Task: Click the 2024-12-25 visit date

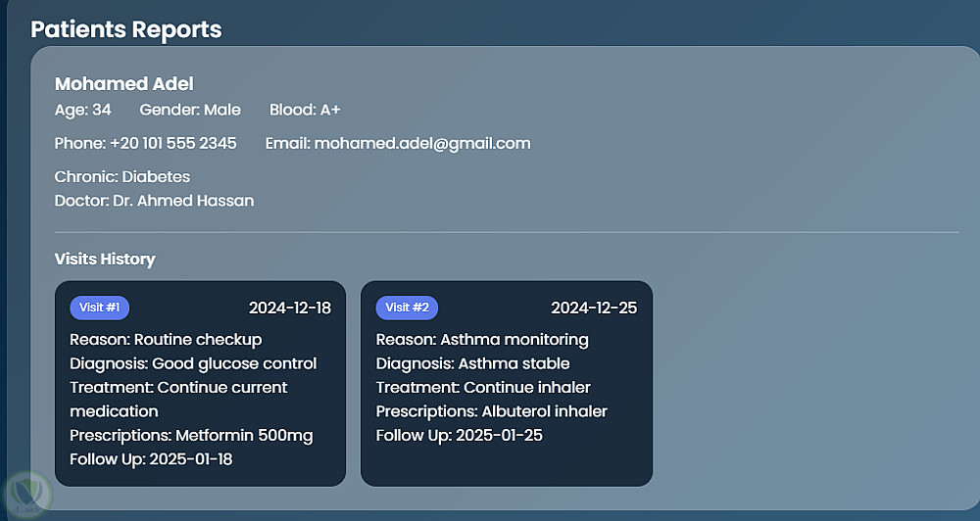Action: [x=594, y=308]
